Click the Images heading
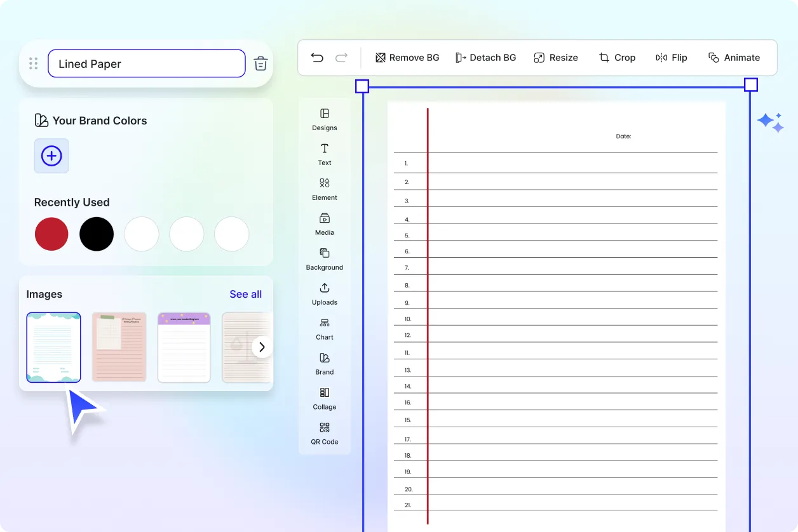The height and width of the screenshot is (532, 798). click(44, 295)
